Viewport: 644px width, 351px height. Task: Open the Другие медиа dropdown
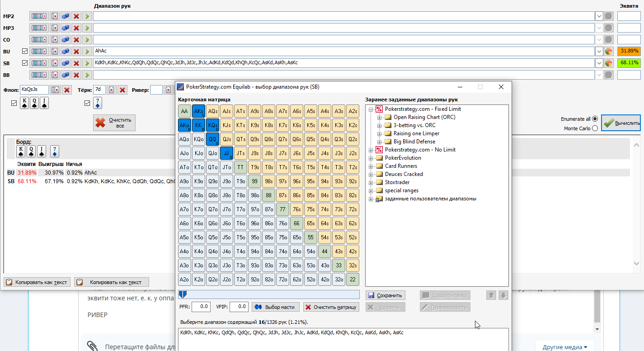565,347
